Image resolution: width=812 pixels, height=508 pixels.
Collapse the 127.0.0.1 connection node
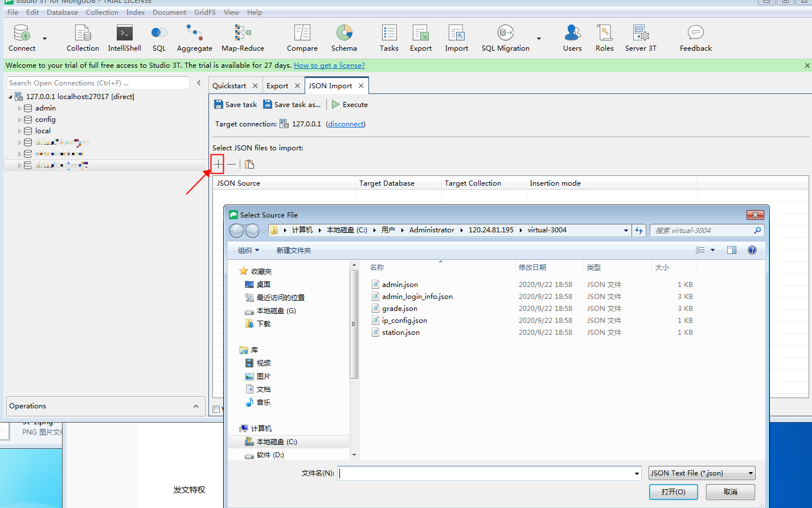(10, 97)
